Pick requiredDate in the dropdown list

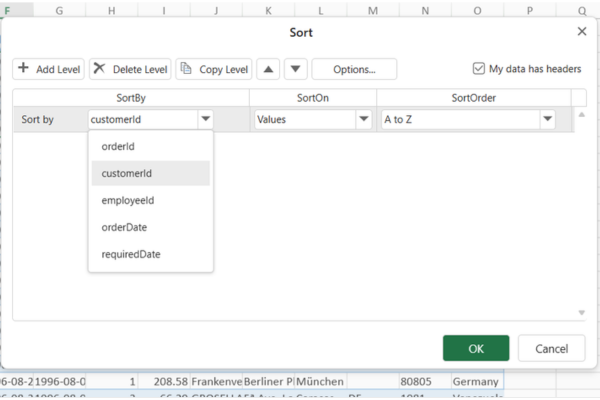(x=151, y=254)
